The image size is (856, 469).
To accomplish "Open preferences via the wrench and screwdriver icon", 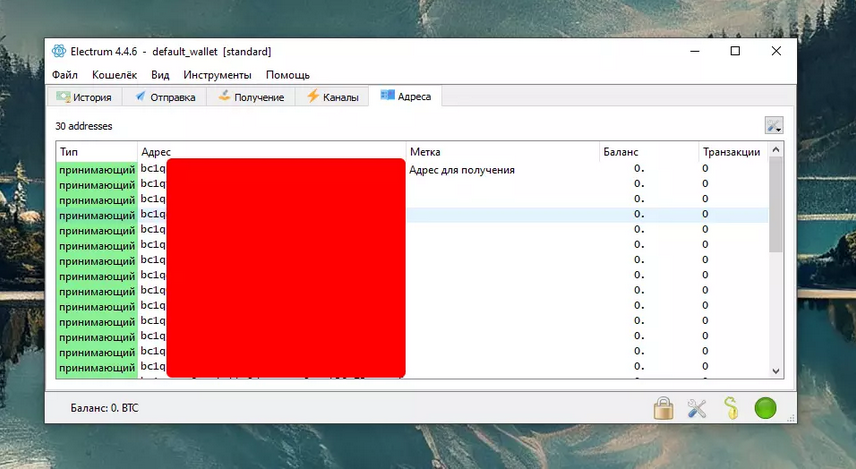I will pyautogui.click(x=697, y=408).
